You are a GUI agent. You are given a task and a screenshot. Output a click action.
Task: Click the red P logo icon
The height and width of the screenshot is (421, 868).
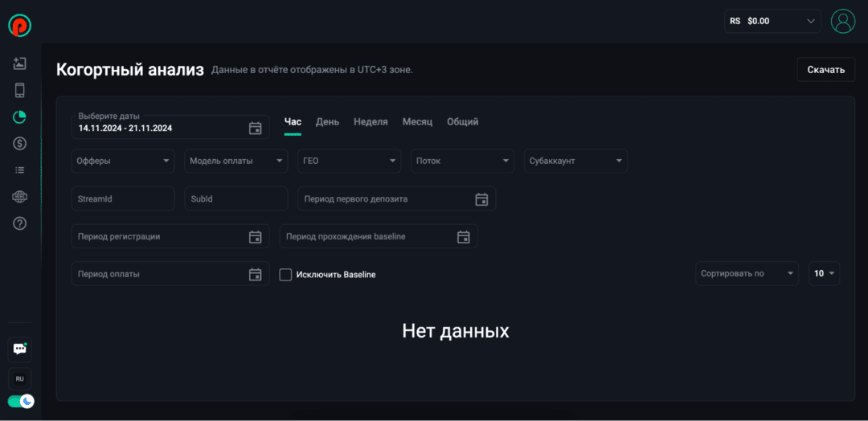pyautogui.click(x=19, y=26)
